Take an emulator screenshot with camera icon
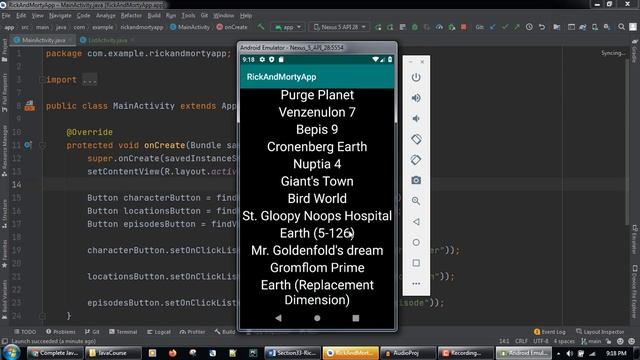Image resolution: width=640 pixels, height=360 pixels. (x=416, y=180)
